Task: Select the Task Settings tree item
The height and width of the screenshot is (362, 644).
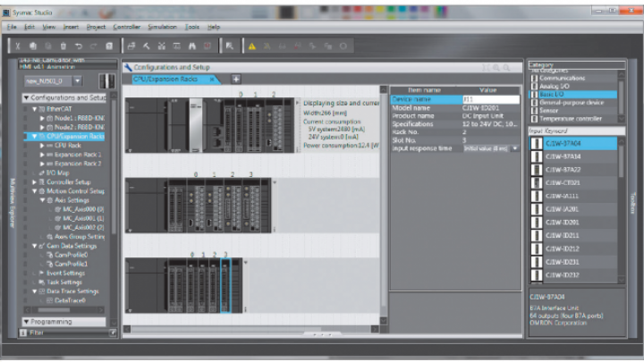Action: (x=64, y=282)
